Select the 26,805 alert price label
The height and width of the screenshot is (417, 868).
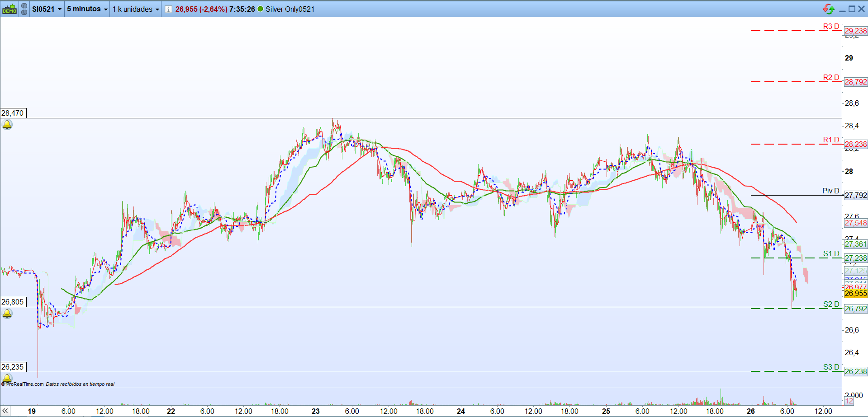(x=13, y=302)
